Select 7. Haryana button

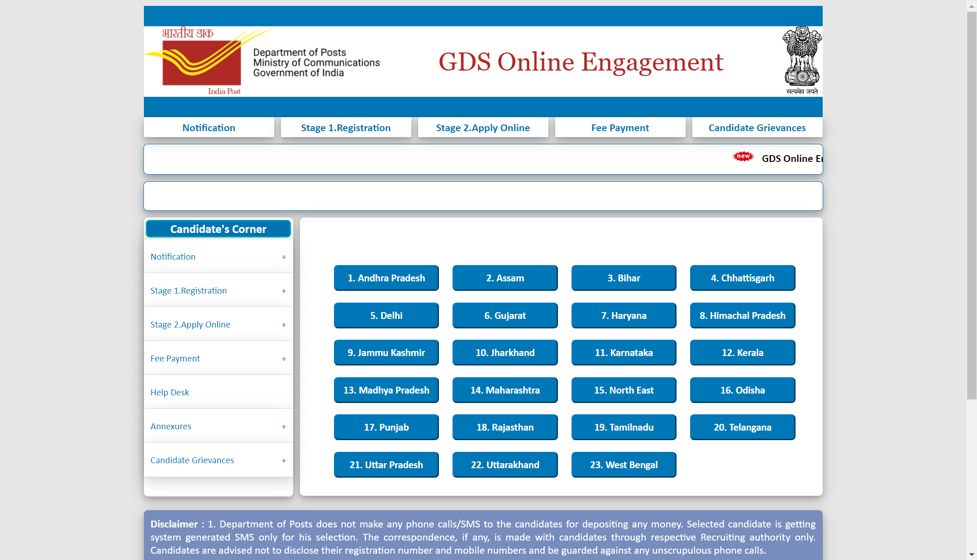[x=624, y=315]
